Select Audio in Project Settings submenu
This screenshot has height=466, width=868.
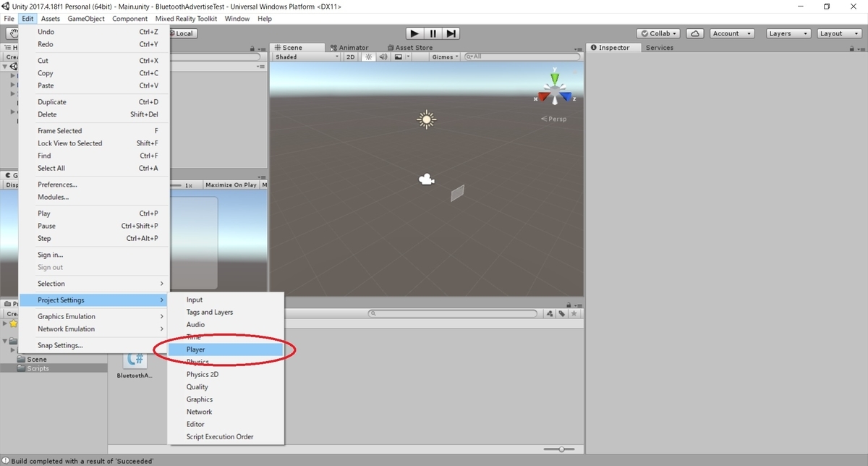pyautogui.click(x=226, y=324)
